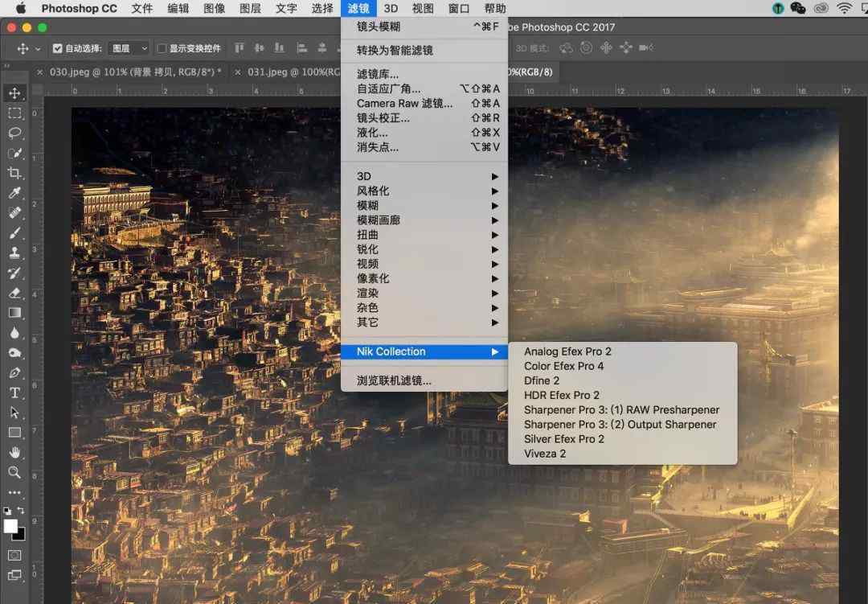Set the black background color swatch
868x604 pixels.
click(x=20, y=535)
